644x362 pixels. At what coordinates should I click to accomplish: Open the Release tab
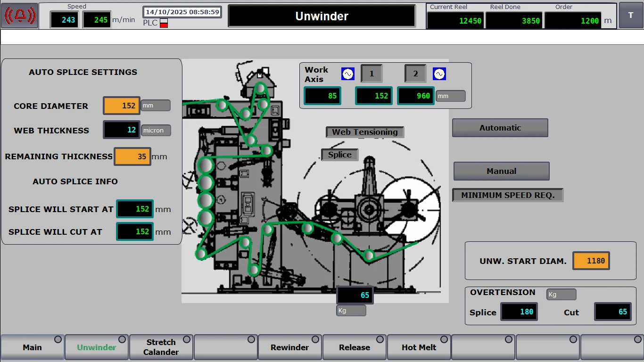(355, 347)
